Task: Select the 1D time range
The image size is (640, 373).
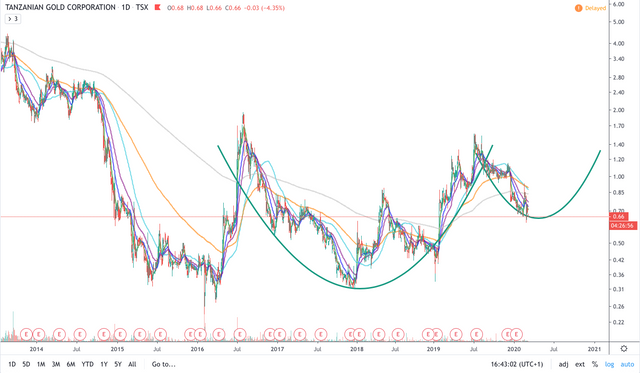Action: pos(12,364)
